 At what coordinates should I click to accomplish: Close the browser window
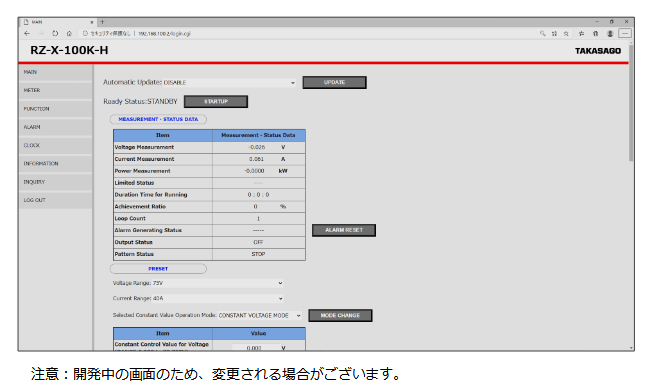point(626,22)
